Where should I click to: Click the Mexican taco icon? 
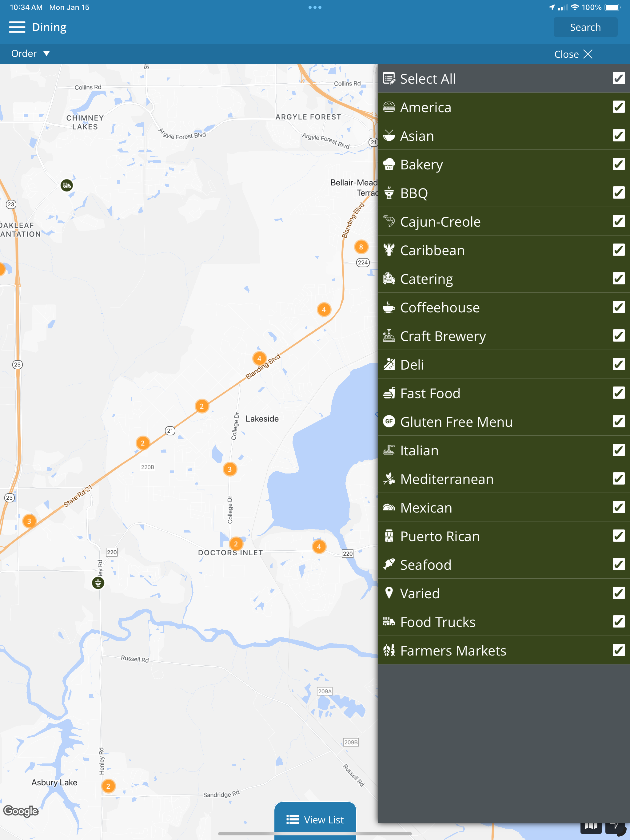click(x=389, y=507)
